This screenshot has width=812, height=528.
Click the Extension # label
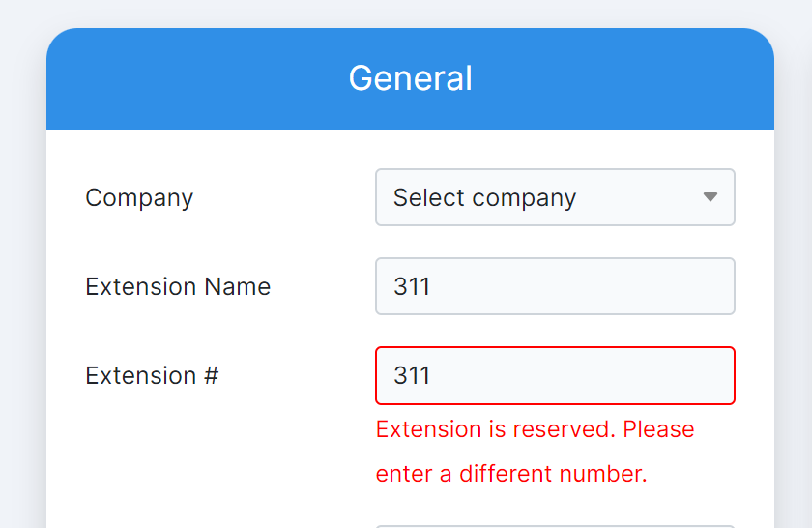pos(152,375)
